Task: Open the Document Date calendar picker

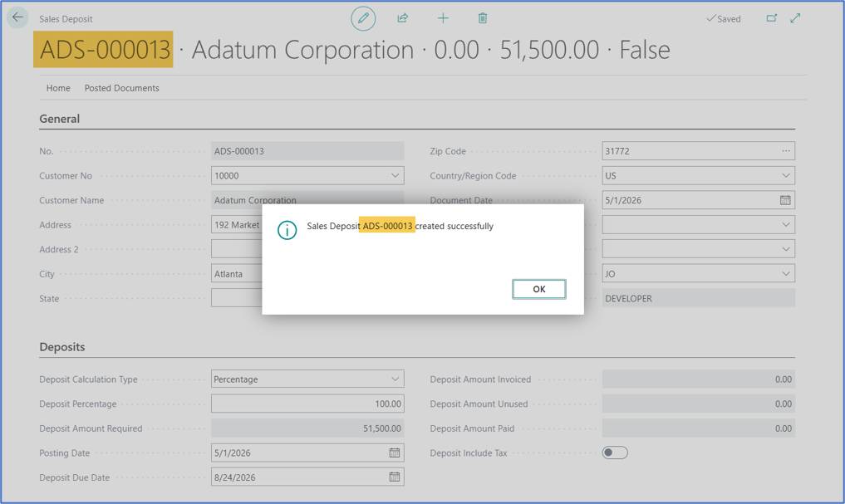Action: point(785,200)
